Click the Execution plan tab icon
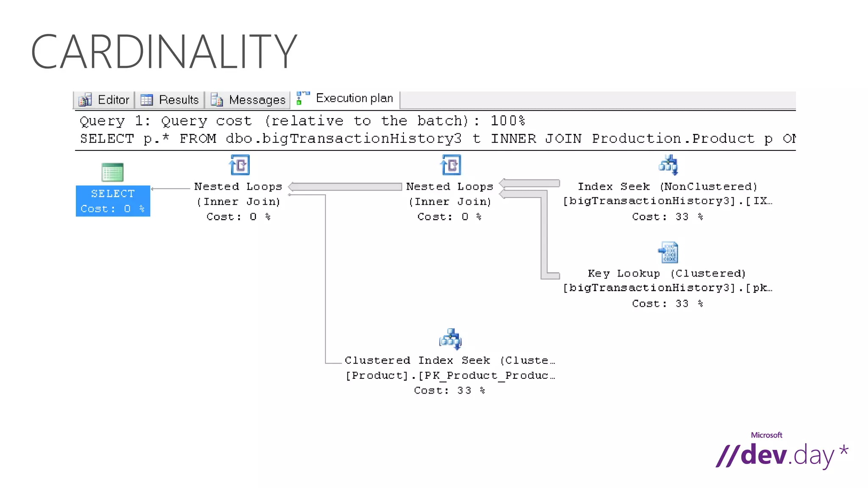Viewport: 868px width, 488px height. click(303, 98)
